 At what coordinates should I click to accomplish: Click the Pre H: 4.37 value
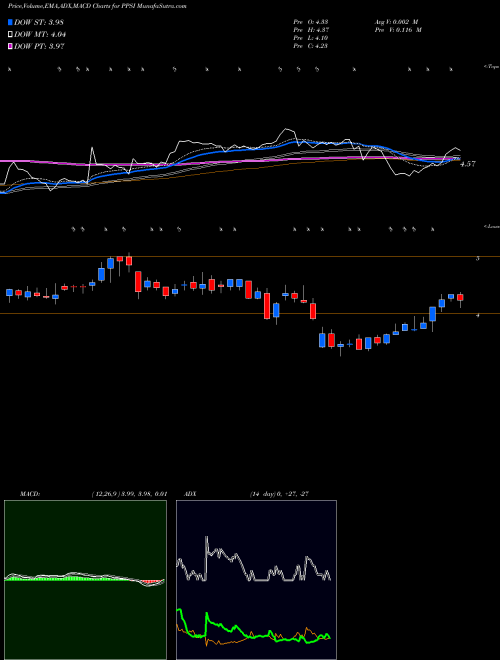[x=311, y=30]
